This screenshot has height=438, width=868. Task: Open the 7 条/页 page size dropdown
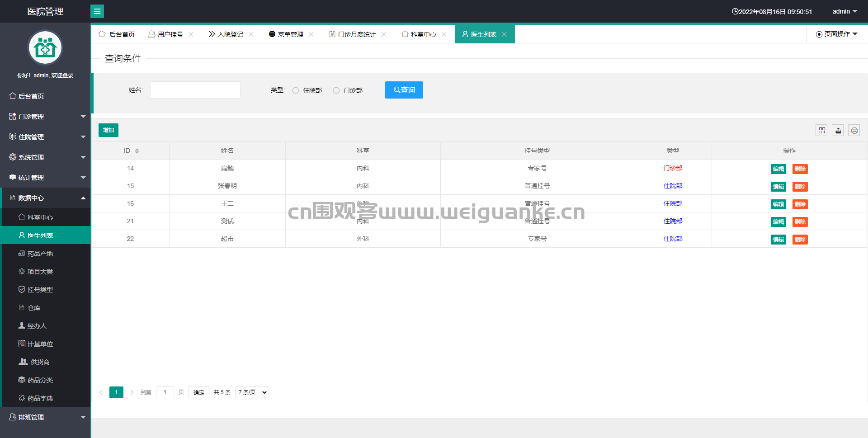tap(252, 392)
